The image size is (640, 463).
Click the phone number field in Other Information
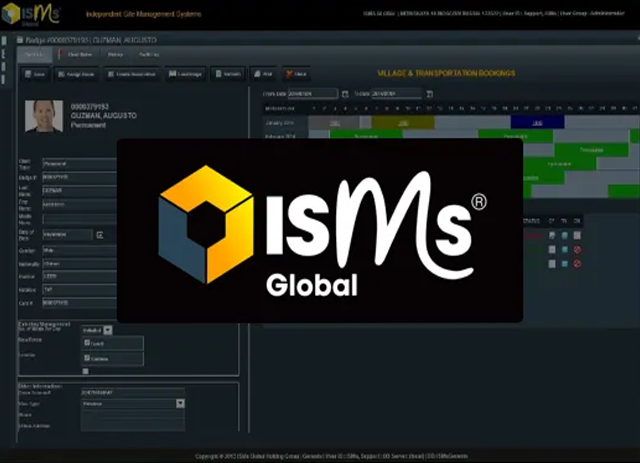point(133,392)
